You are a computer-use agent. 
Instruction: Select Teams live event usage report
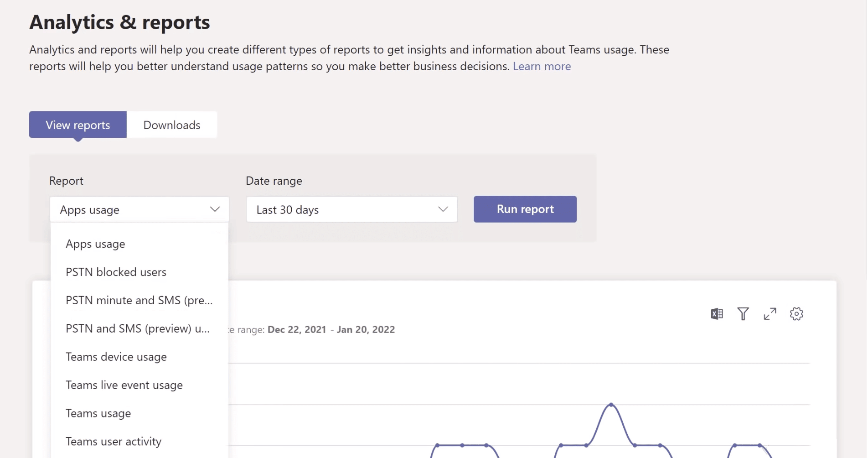pyautogui.click(x=124, y=385)
